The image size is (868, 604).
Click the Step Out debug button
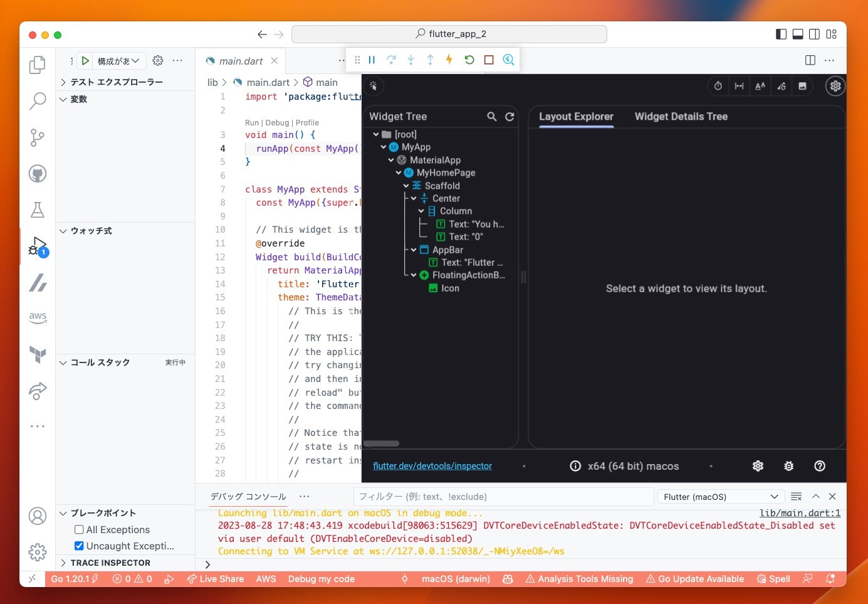430,60
